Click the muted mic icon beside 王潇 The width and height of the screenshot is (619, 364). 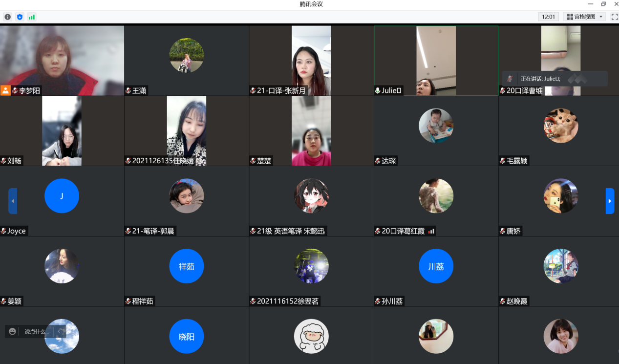click(128, 90)
